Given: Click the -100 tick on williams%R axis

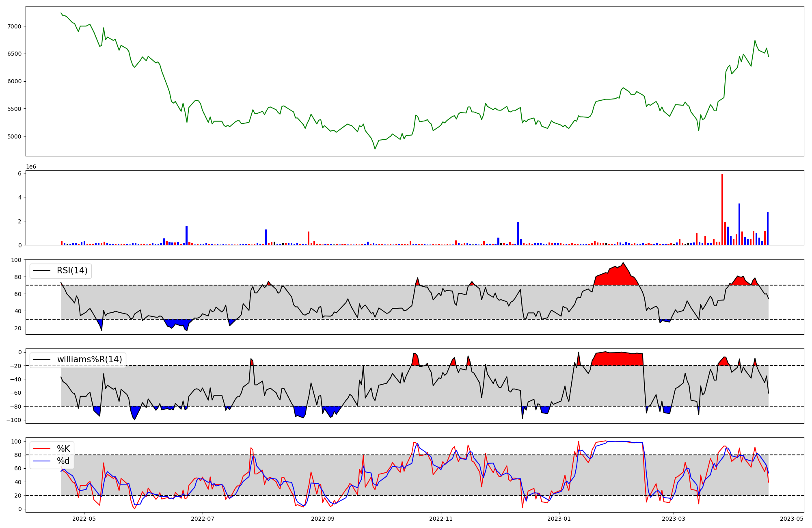Looking at the screenshot, I should point(14,420).
